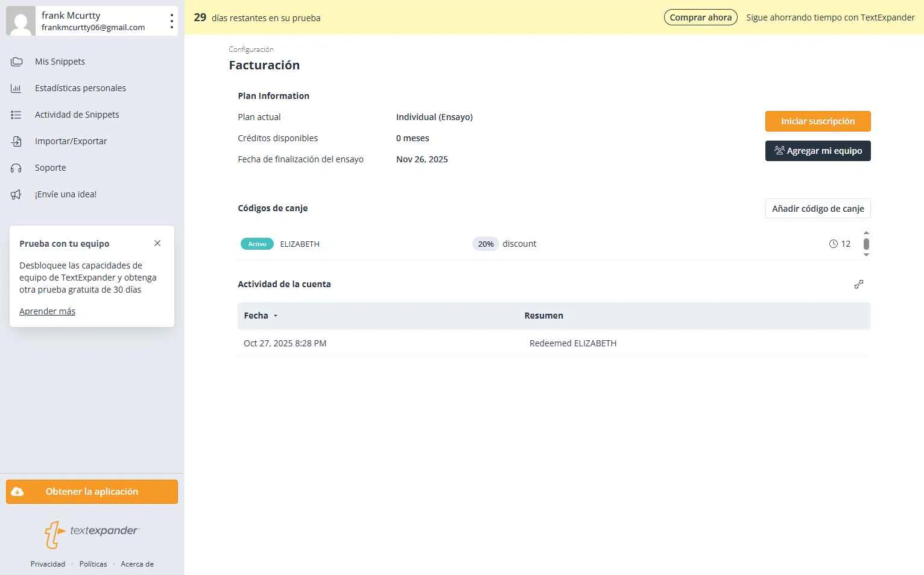Click the Resumen column header
This screenshot has height=575, width=924.
543,316
